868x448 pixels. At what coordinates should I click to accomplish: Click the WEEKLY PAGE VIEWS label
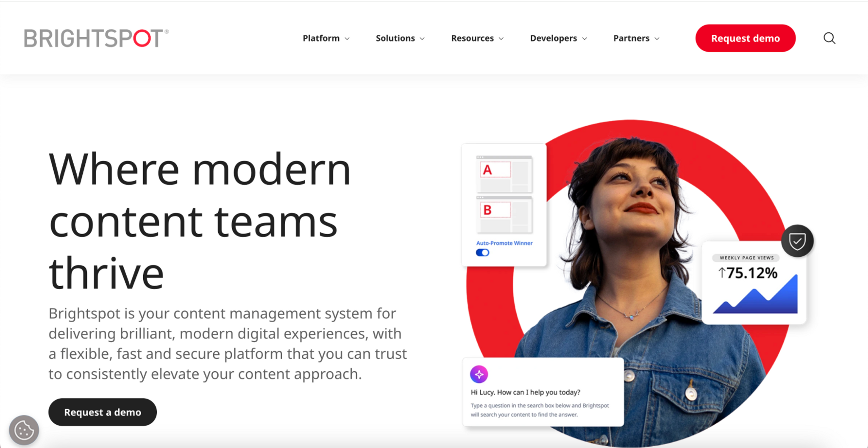tap(747, 257)
